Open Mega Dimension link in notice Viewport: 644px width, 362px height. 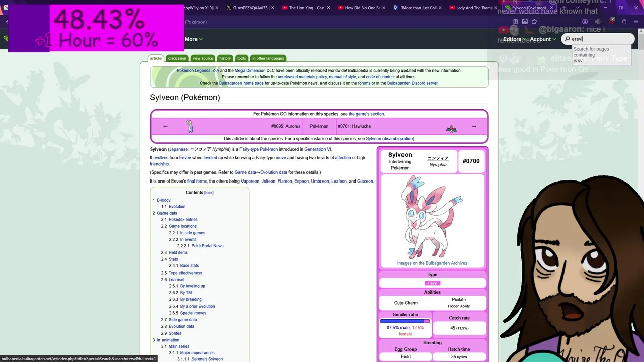(250, 71)
